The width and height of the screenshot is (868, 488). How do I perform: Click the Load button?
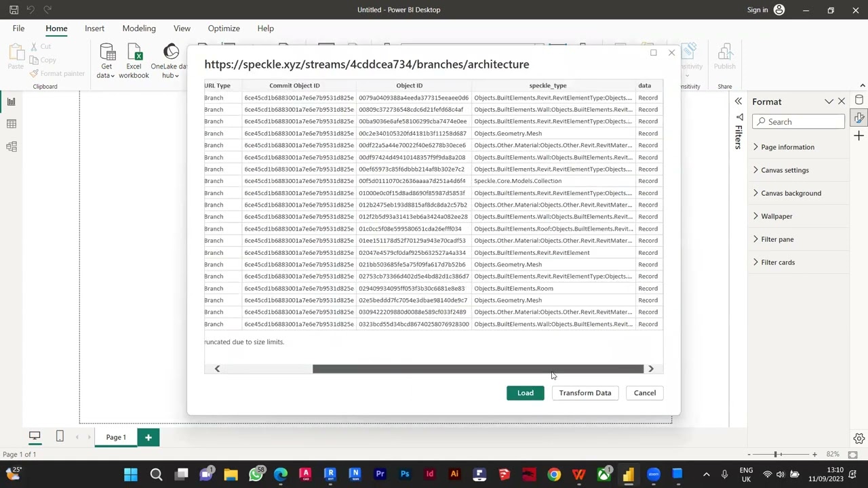(x=526, y=393)
